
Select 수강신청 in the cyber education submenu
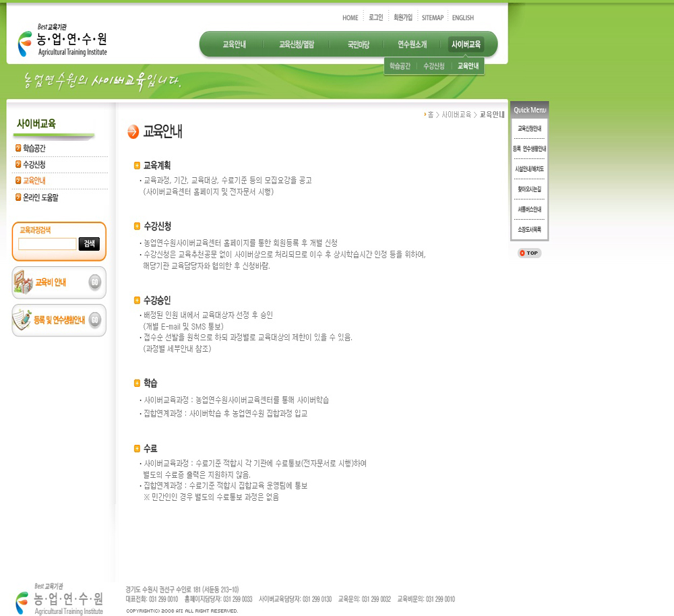click(x=433, y=66)
